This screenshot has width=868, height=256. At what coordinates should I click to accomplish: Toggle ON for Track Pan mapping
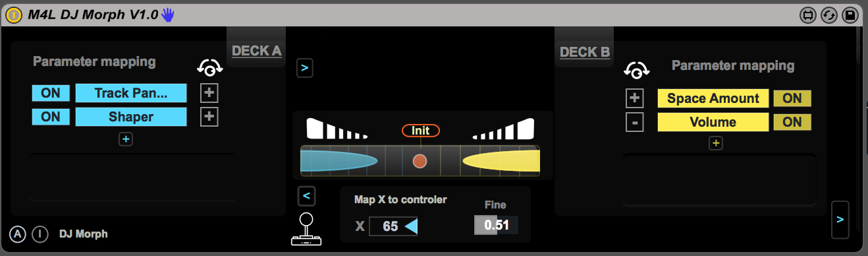pos(51,93)
